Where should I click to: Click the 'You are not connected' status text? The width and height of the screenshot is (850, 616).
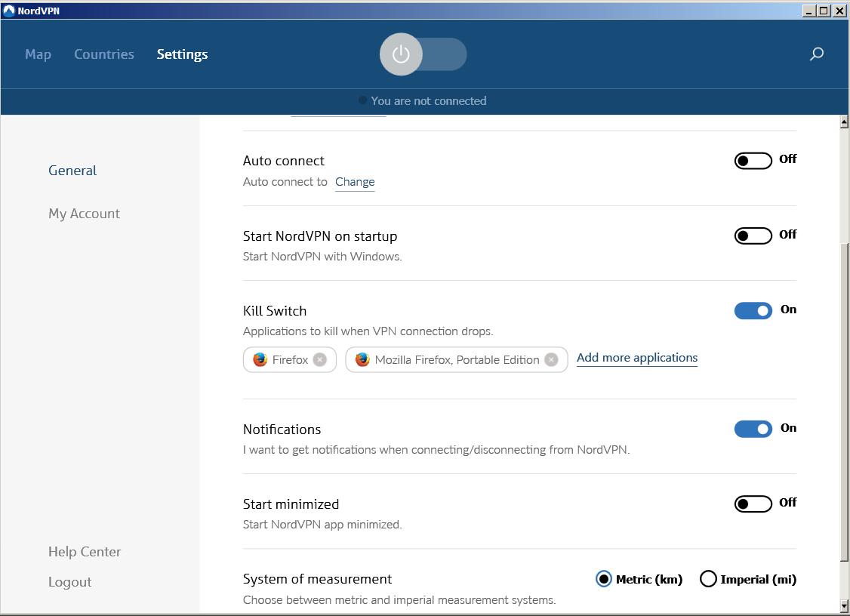429,101
